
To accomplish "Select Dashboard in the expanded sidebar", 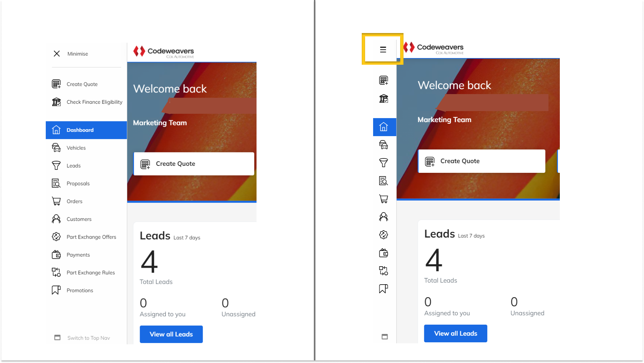I will pos(86,130).
